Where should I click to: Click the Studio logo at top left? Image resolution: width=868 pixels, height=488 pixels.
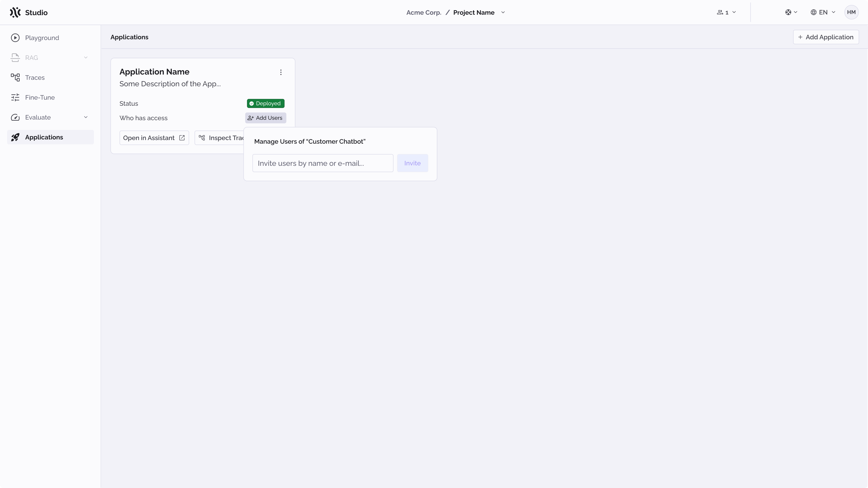pyautogui.click(x=28, y=12)
